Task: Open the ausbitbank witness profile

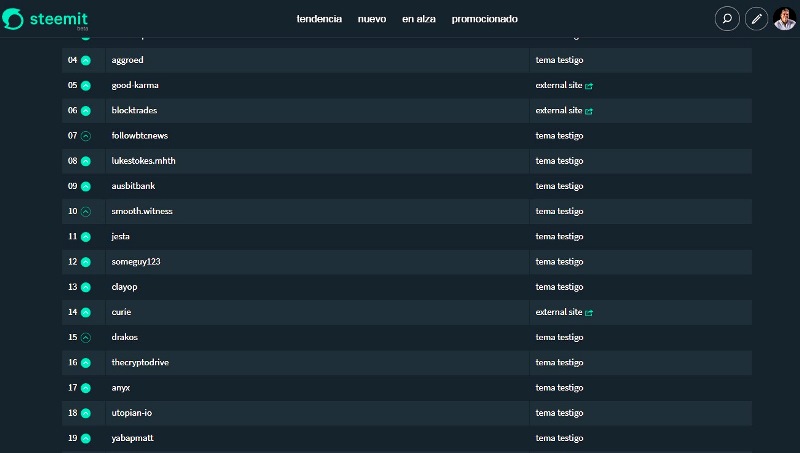Action: pos(133,186)
